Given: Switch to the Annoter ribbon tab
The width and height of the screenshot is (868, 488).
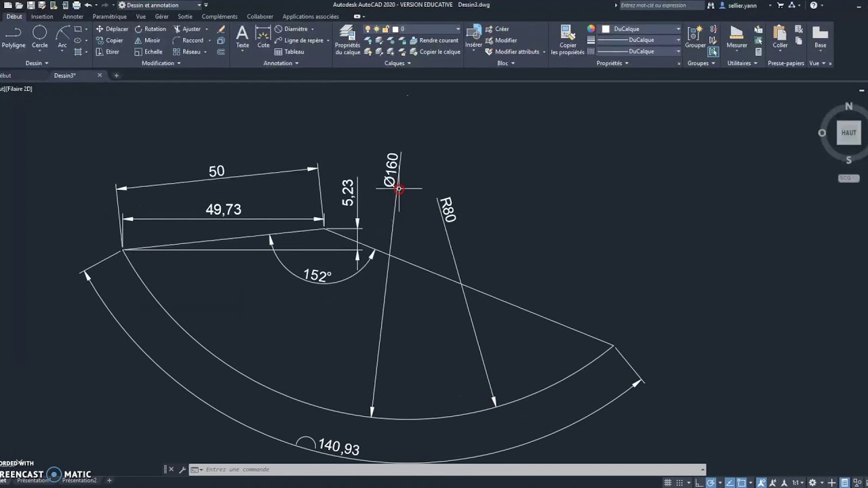Looking at the screenshot, I should (x=73, y=16).
